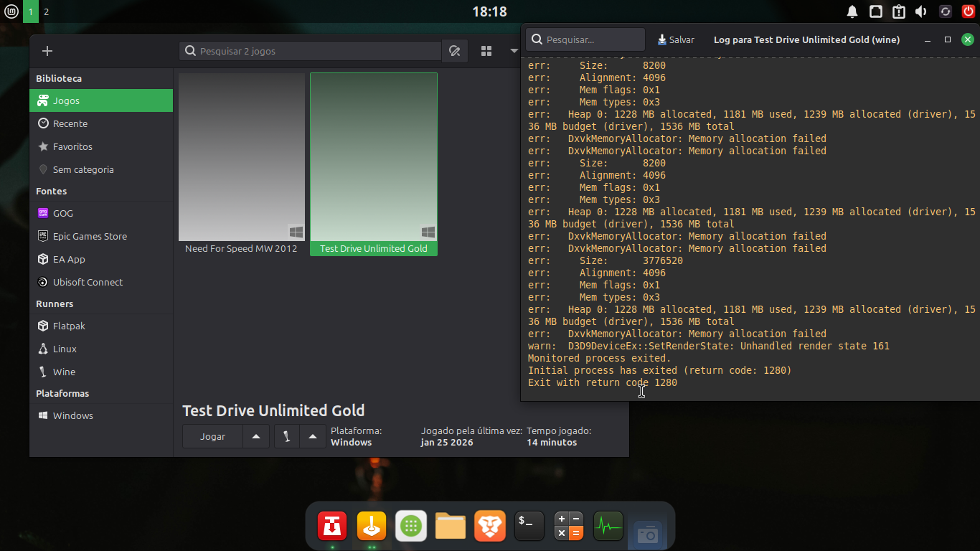Viewport: 980px width, 551px height.
Task: Open the view options dropdown arrow
Action: 514,51
